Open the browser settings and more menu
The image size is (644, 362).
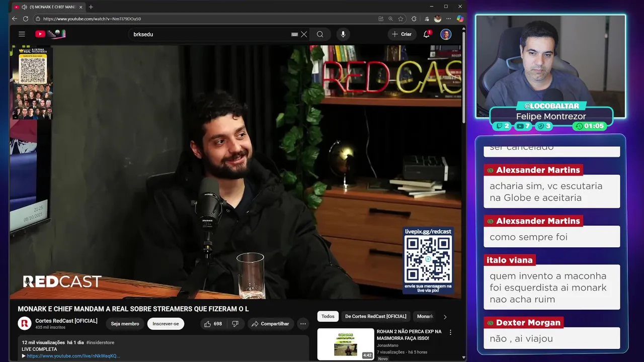pyautogui.click(x=449, y=19)
